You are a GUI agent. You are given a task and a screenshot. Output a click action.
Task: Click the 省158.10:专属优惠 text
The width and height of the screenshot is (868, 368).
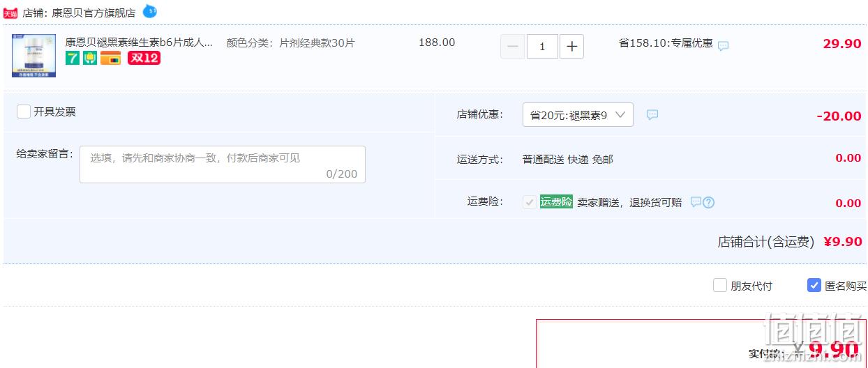[x=666, y=43]
